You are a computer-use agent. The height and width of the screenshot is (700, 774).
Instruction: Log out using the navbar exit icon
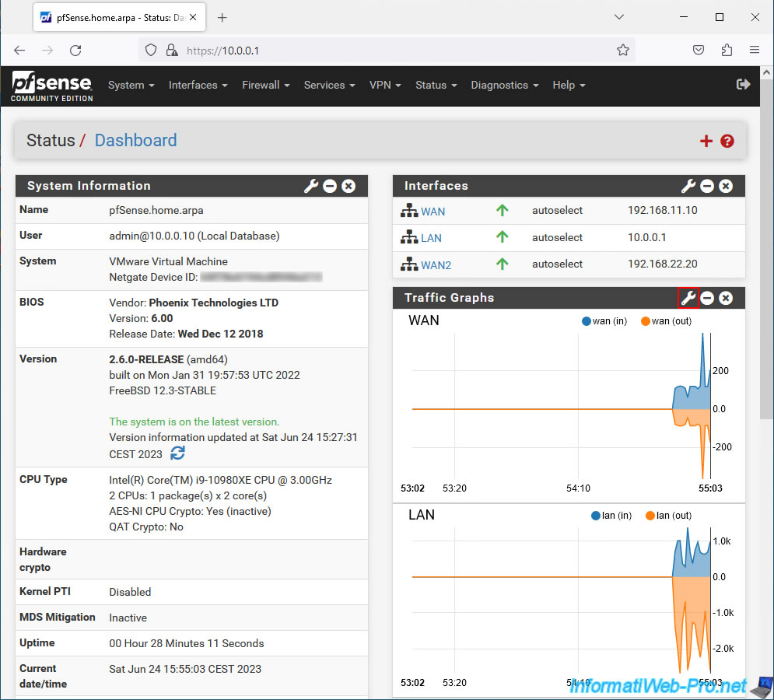pos(743,85)
